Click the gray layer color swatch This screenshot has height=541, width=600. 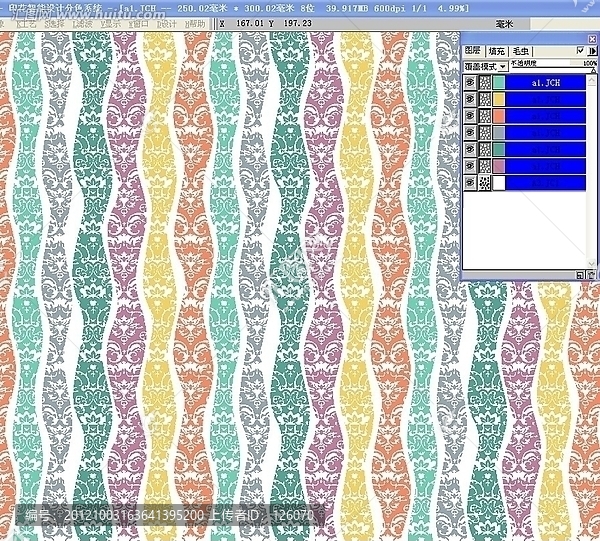(x=499, y=133)
